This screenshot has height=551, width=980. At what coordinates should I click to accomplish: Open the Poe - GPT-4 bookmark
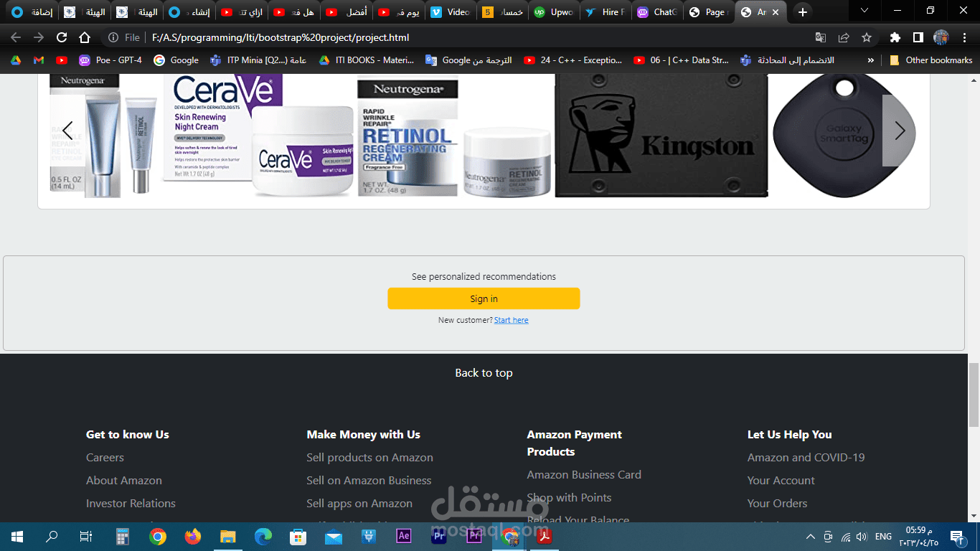(x=110, y=60)
